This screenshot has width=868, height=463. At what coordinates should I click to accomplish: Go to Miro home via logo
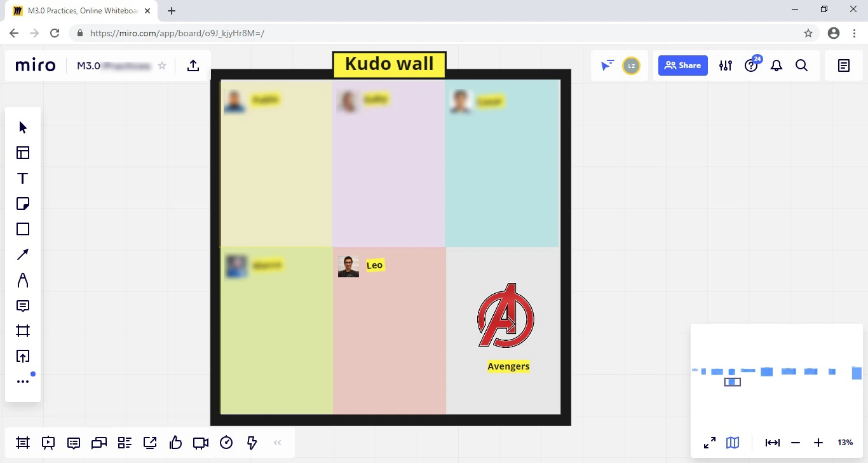(36, 66)
